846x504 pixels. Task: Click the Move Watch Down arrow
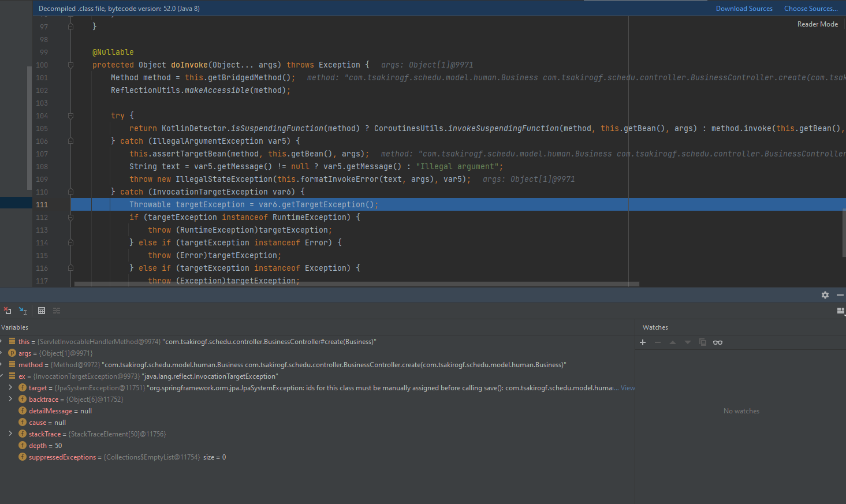click(x=688, y=342)
